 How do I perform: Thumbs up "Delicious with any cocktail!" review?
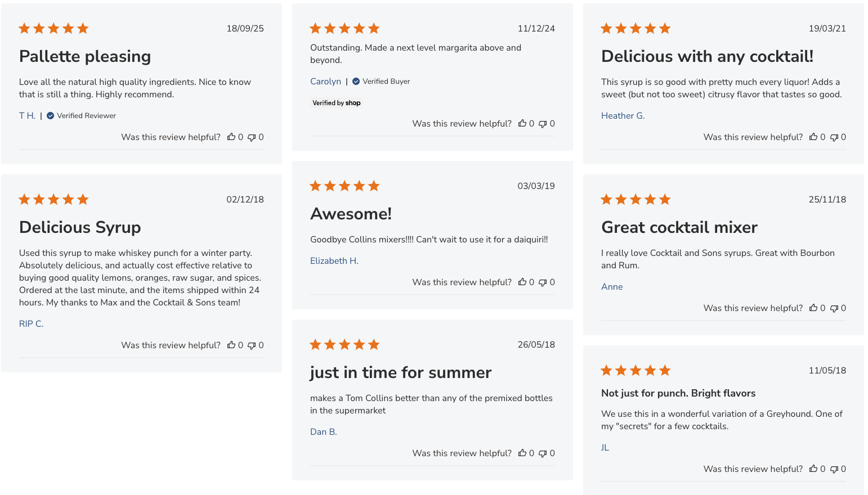click(x=813, y=137)
